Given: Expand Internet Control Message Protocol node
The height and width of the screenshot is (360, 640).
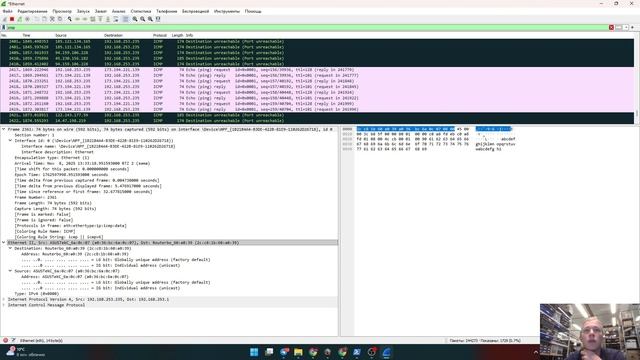Looking at the screenshot, I should [x=4, y=305].
